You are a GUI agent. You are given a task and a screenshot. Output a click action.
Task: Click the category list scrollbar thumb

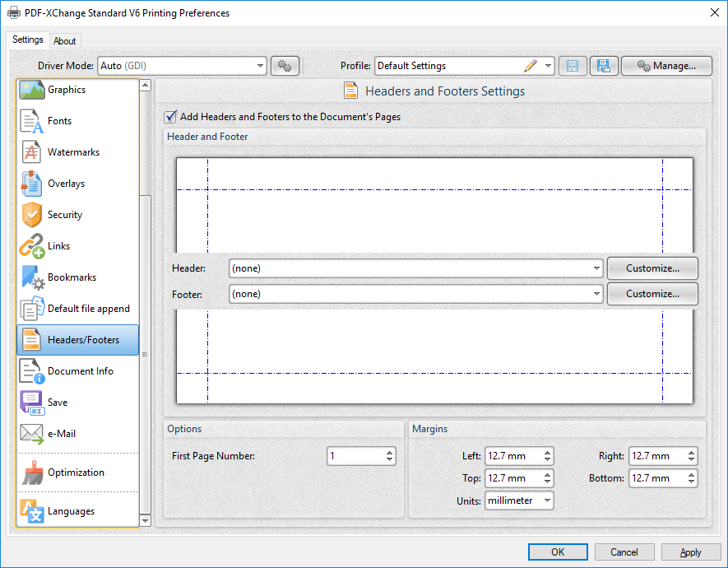tap(146, 354)
